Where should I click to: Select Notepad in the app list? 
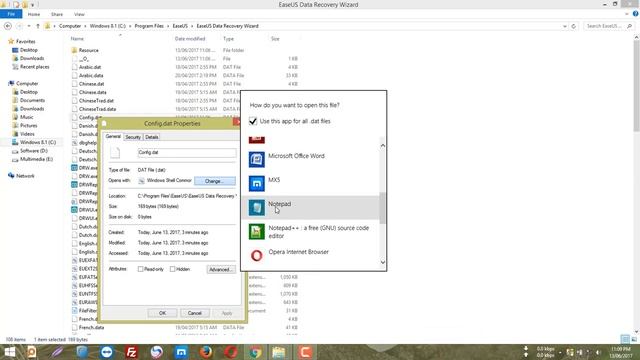point(310,207)
